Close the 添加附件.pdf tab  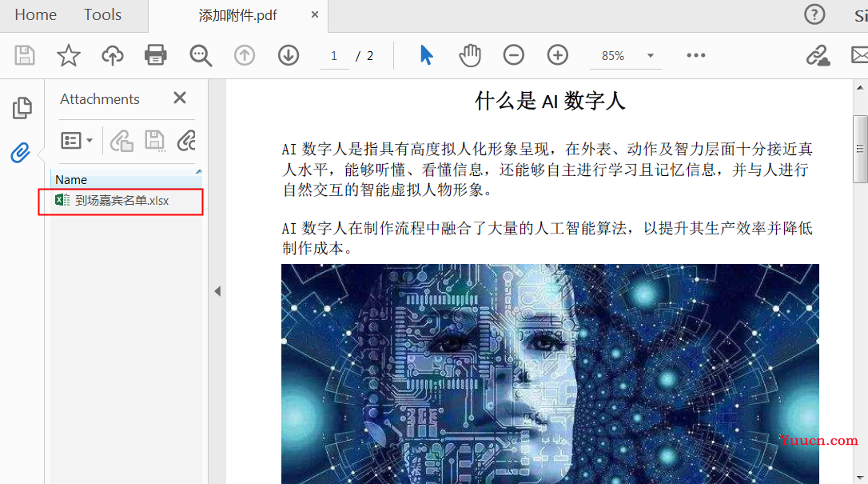(314, 15)
